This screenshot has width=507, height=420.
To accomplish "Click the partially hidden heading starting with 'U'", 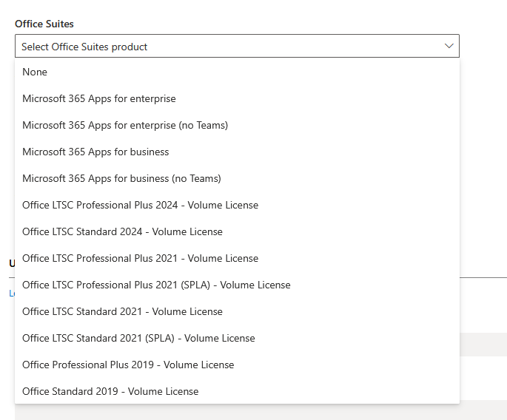I will [x=11, y=263].
